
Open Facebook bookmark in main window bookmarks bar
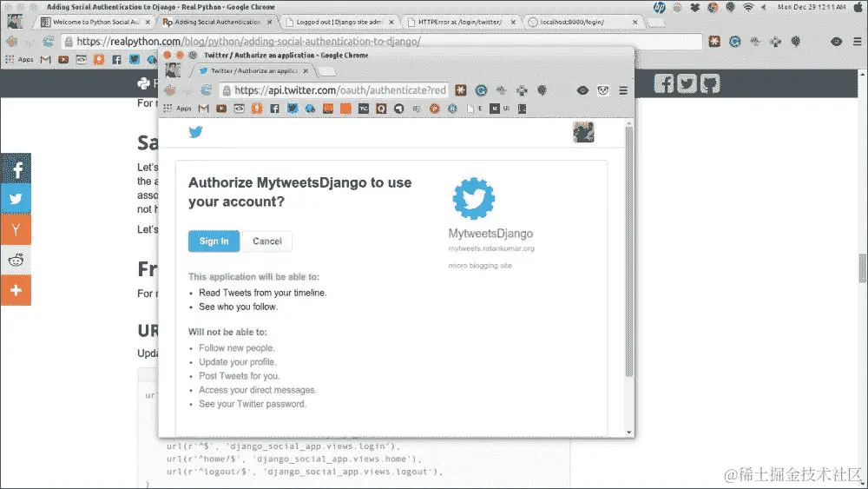coord(116,59)
